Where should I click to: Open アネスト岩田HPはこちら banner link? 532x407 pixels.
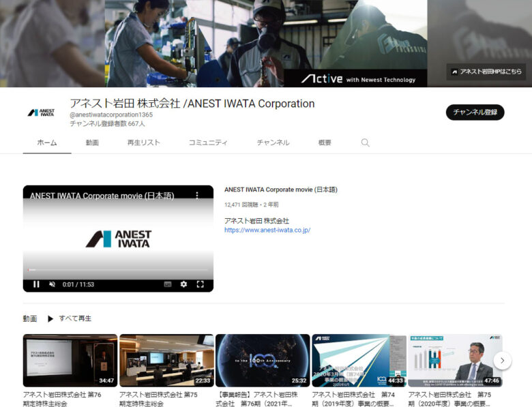[x=486, y=72]
